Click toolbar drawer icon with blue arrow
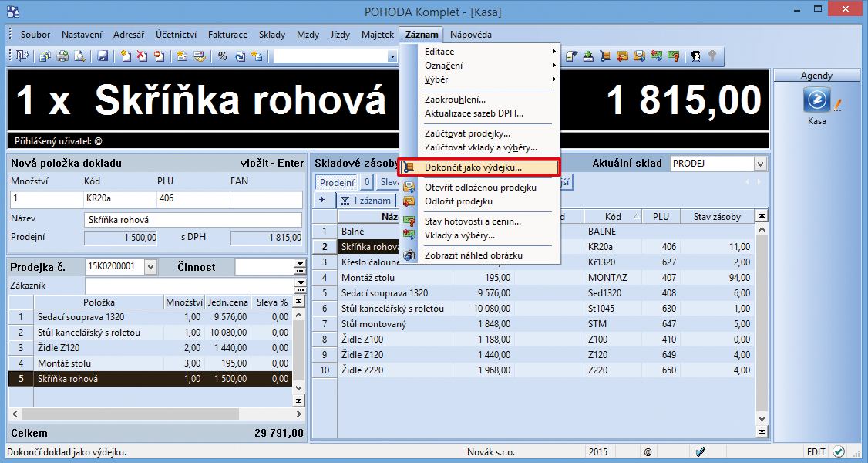 (x=639, y=56)
